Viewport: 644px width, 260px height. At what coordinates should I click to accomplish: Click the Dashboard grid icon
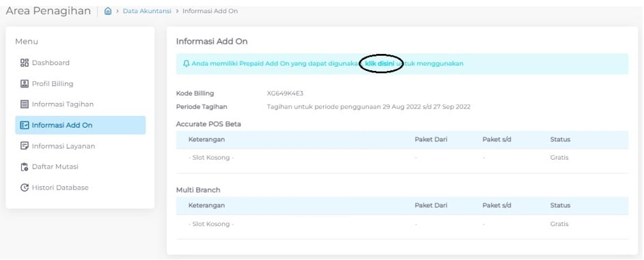point(24,63)
